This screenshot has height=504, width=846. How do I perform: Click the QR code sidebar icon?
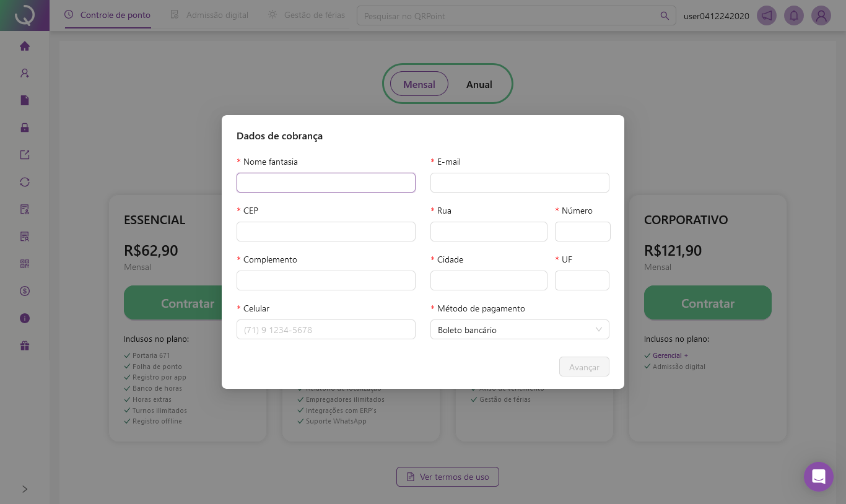(25, 264)
